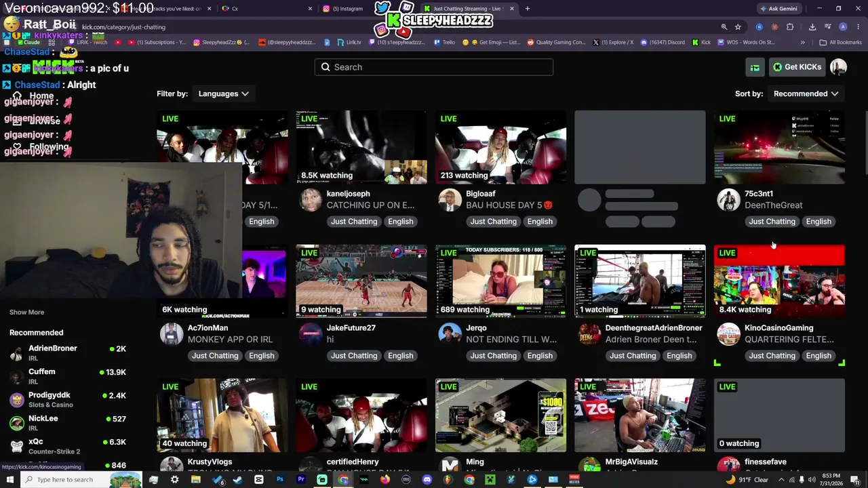Open Photoshop from the taskbar
The width and height of the screenshot is (868, 488).
[280, 480]
